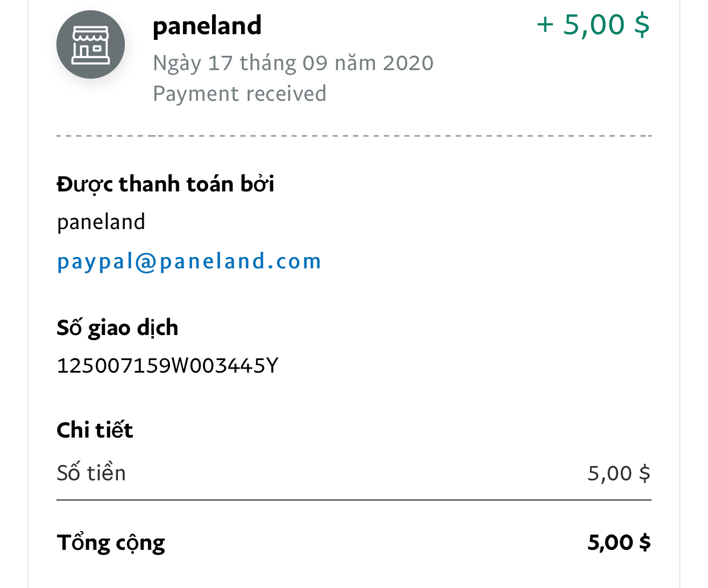
Task: Select the date Ngày 17 tháng 09 năm 2020
Action: [293, 63]
